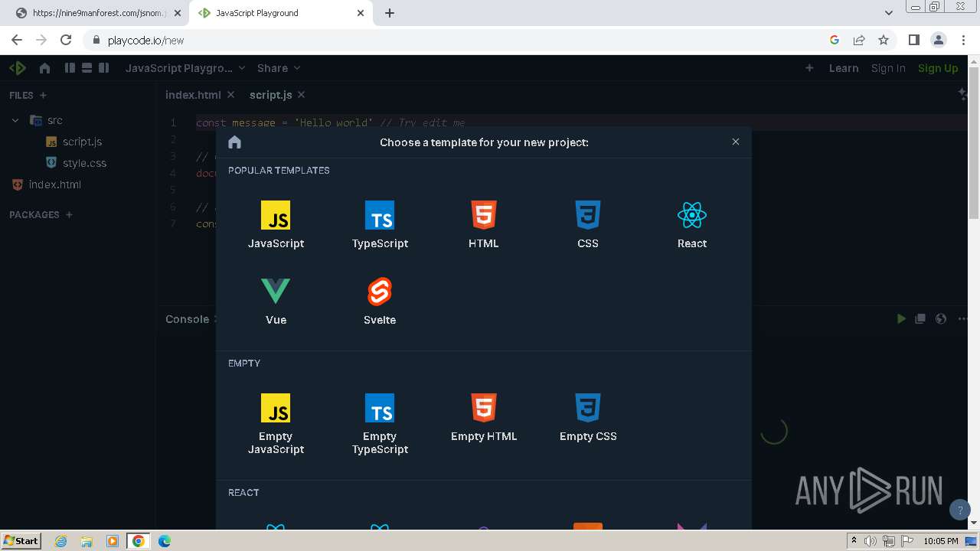Viewport: 980px width, 551px height.
Task: Close the script.js editor tab
Action: (301, 95)
